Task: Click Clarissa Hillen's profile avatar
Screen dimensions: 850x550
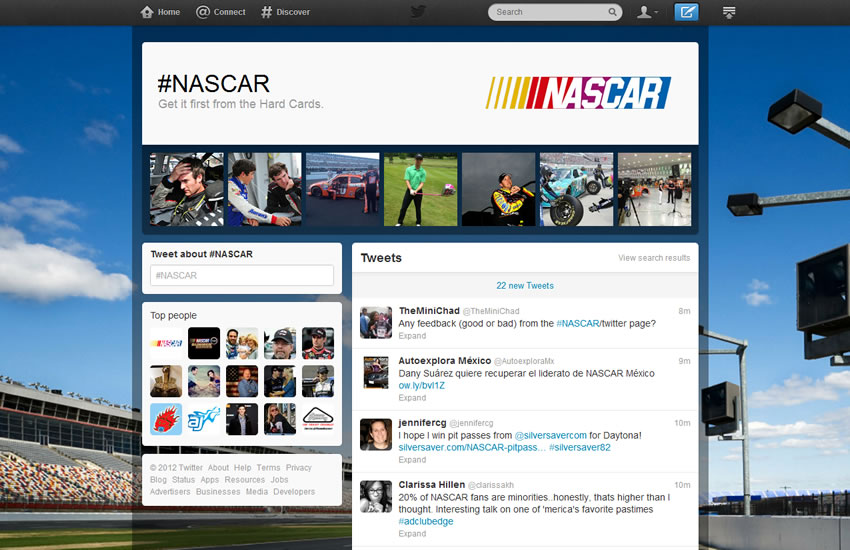Action: tap(375, 496)
